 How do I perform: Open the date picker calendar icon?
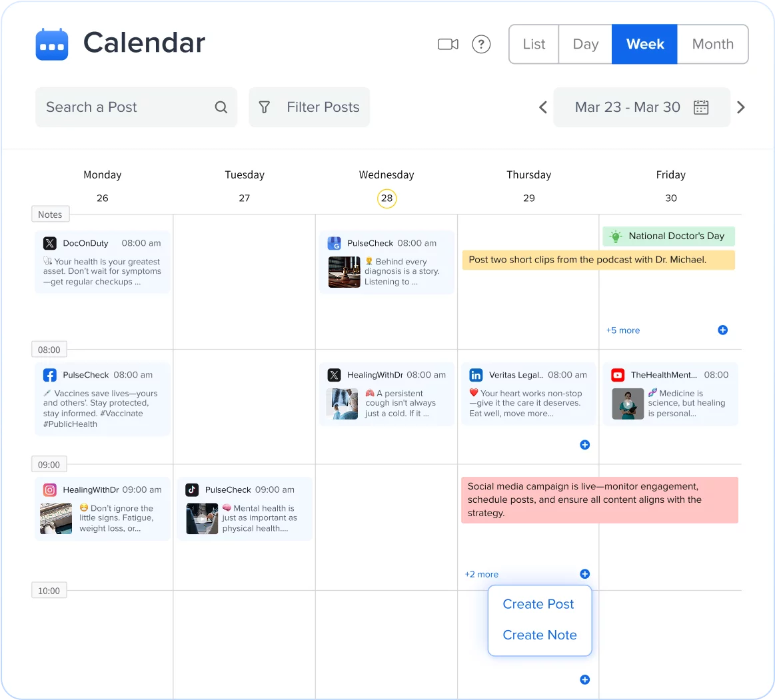[700, 107]
